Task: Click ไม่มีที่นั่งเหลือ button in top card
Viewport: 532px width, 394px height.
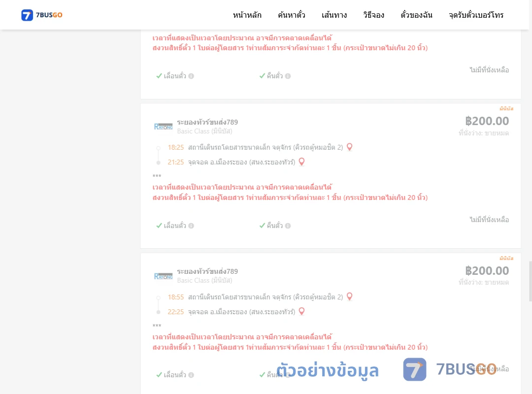Action: pyautogui.click(x=489, y=70)
